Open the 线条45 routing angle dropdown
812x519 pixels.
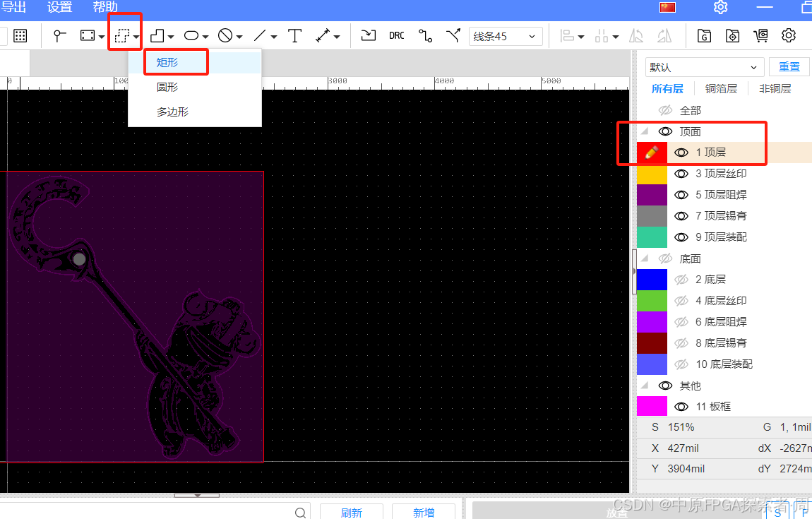click(506, 36)
